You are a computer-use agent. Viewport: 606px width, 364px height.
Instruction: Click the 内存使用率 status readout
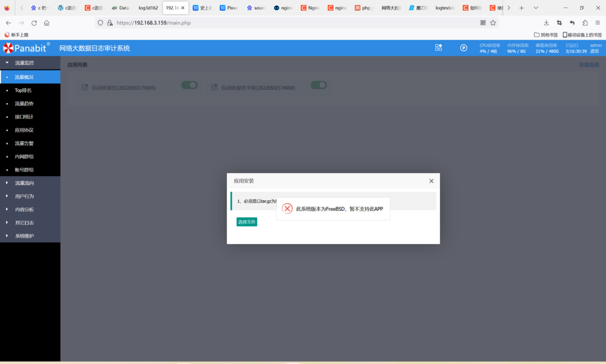517,48
